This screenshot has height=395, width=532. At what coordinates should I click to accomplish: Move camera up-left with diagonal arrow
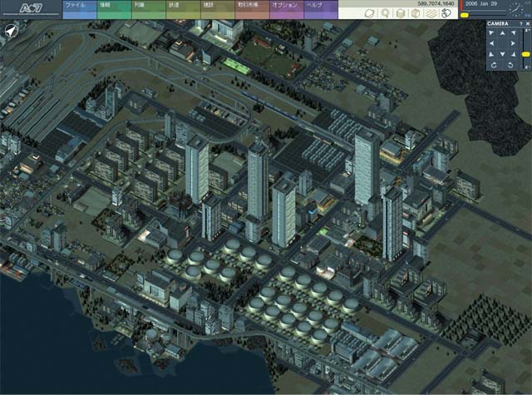pos(491,33)
